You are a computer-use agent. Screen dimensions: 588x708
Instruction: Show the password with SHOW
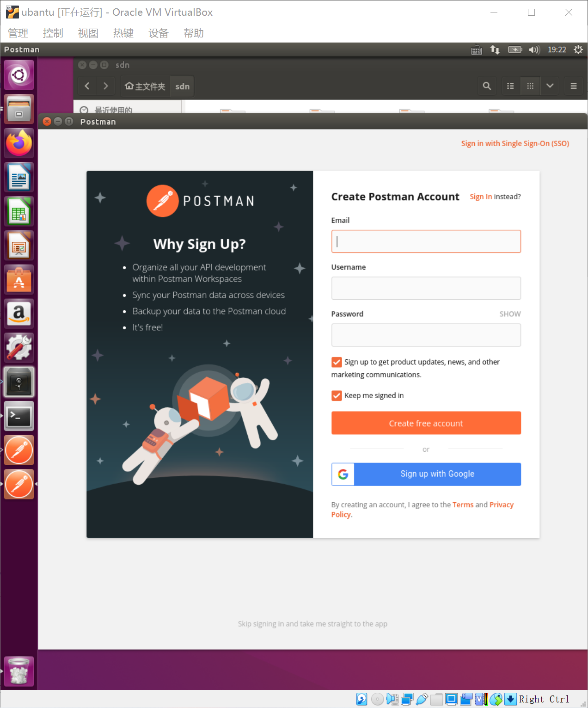click(510, 314)
